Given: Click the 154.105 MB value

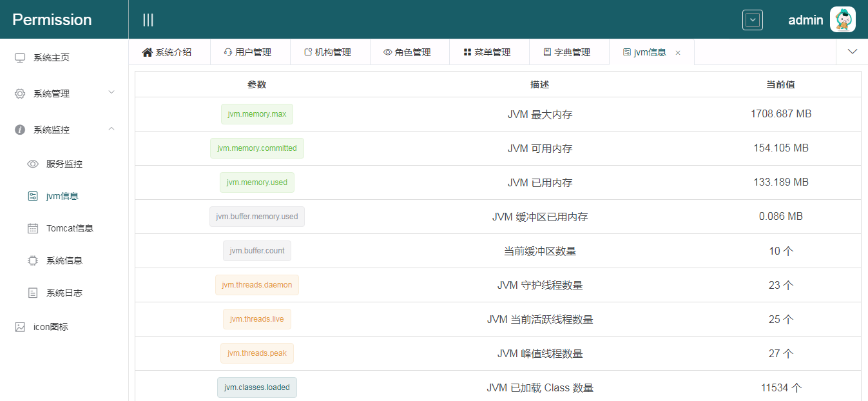Looking at the screenshot, I should pos(781,148).
